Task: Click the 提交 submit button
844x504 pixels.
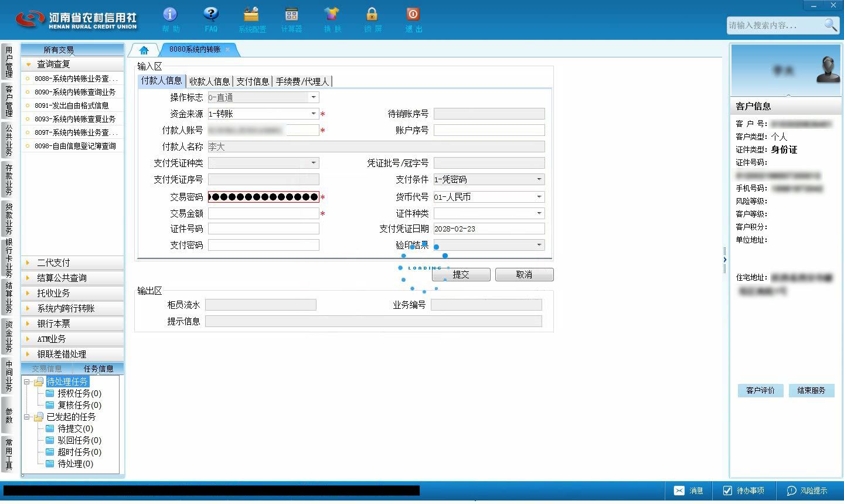Action: [x=461, y=274]
